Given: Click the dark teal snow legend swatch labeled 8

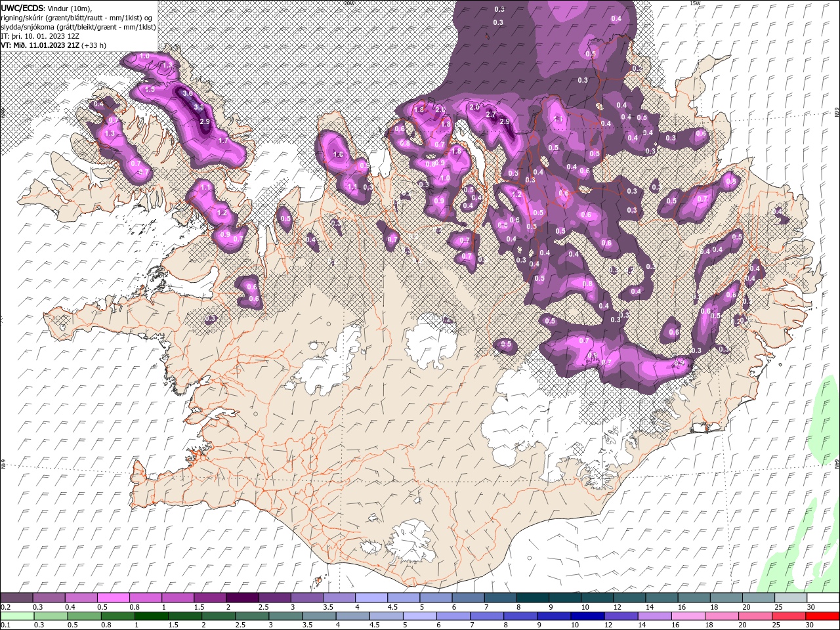Looking at the screenshot, I should pos(532,598).
